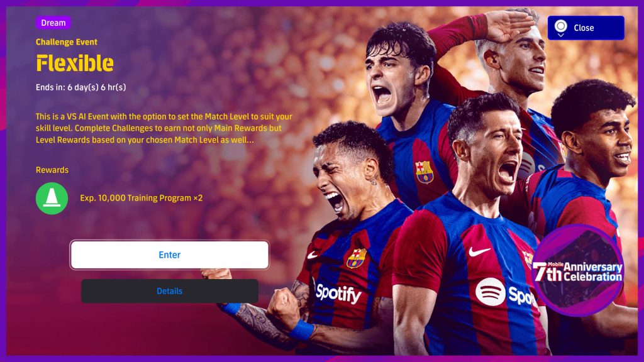Click the green training cone reward icon
This screenshot has height=362, width=644.
pyautogui.click(x=52, y=198)
